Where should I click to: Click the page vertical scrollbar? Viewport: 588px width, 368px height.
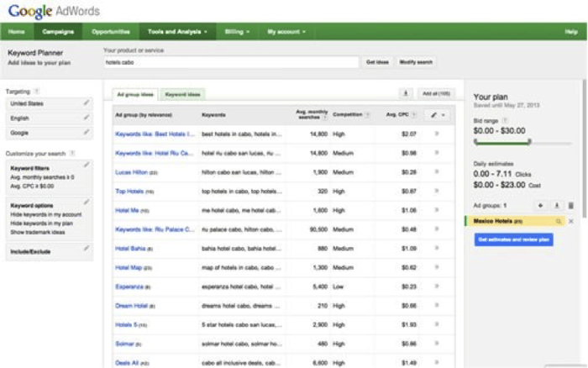584,148
